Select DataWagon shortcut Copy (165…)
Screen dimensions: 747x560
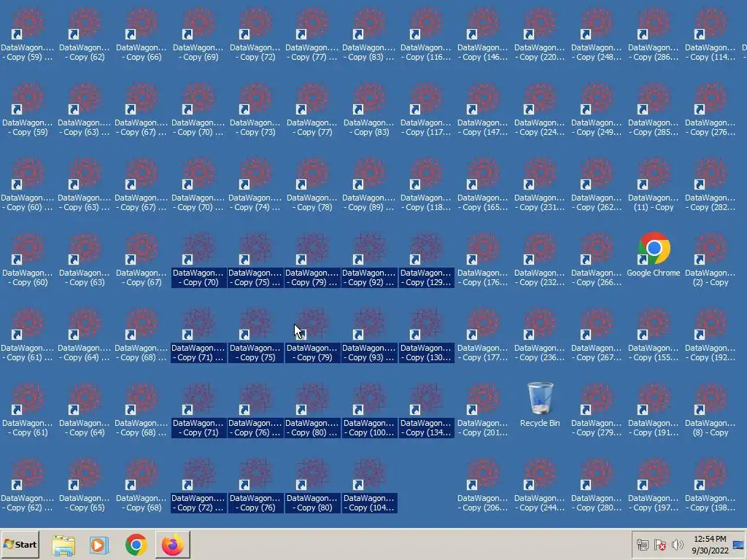483,184
